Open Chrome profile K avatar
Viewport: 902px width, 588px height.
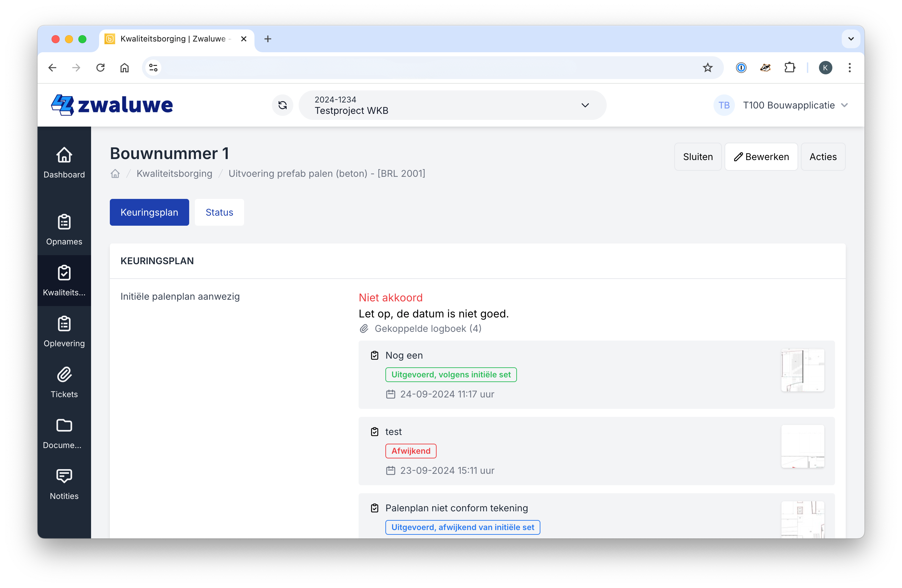pyautogui.click(x=825, y=68)
